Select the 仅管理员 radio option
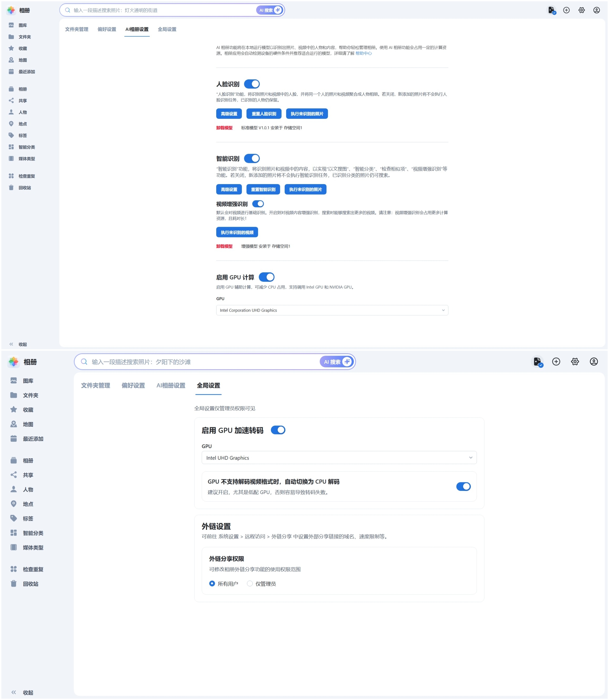Viewport: 609px width, 700px height. tap(250, 584)
